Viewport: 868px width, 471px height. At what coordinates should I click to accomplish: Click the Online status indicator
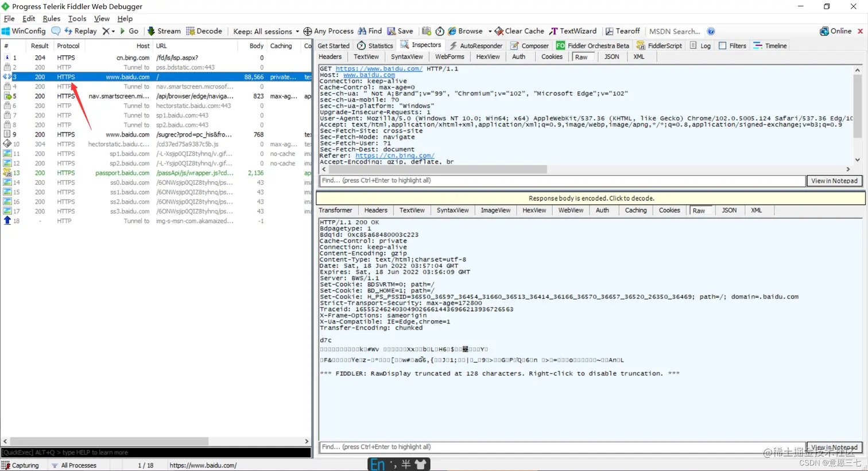pos(836,31)
